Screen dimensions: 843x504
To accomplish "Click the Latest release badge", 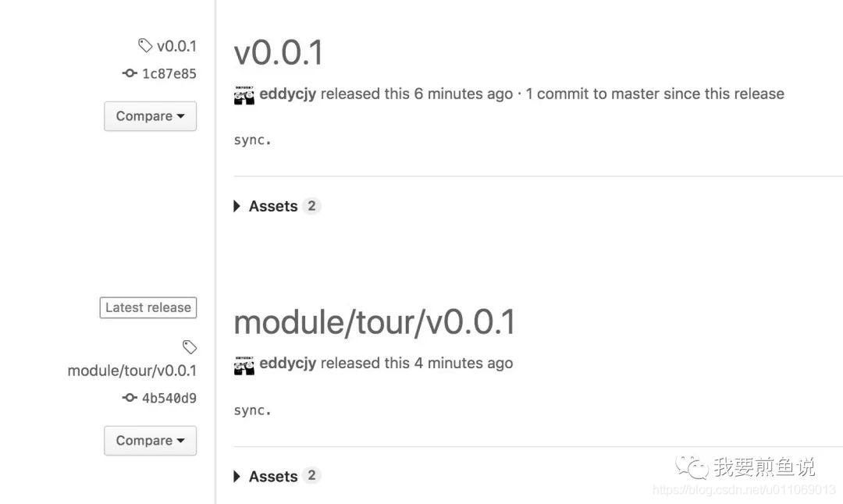I will click(x=148, y=307).
